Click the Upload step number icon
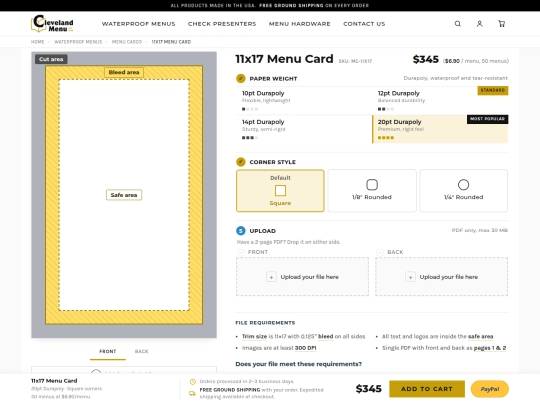Image resolution: width=540 pixels, height=405 pixels. (x=241, y=231)
